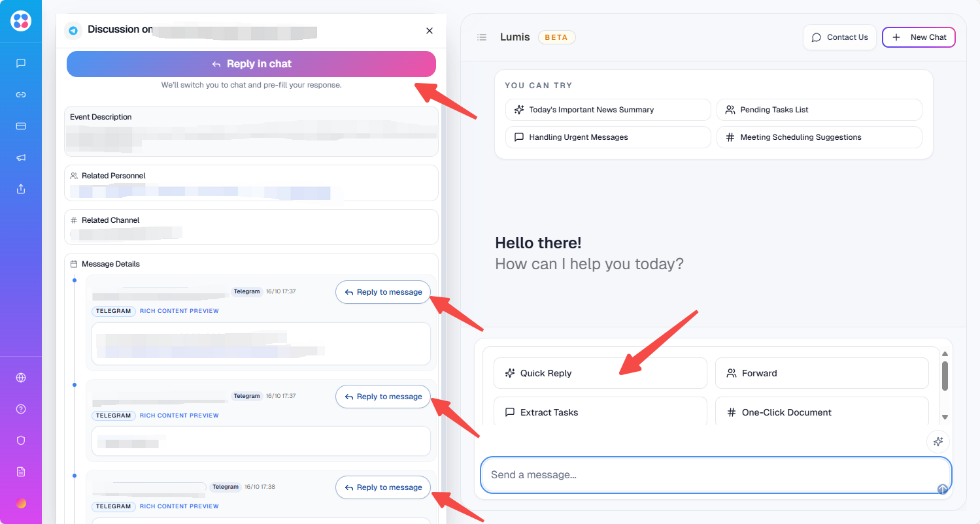Click the chat bubble icon in sidebar
Screen dimensions: 980x524
(21, 63)
